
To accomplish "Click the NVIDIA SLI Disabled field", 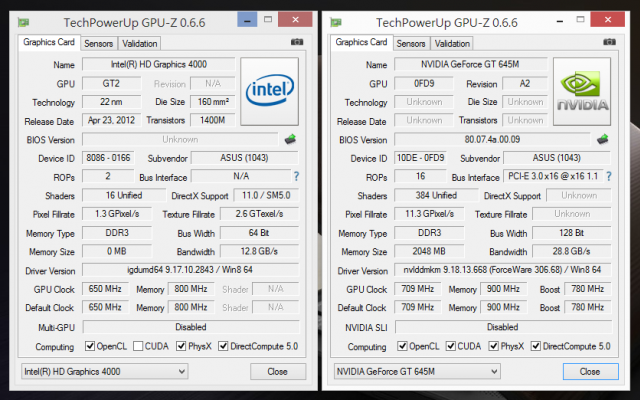I will coord(503,327).
